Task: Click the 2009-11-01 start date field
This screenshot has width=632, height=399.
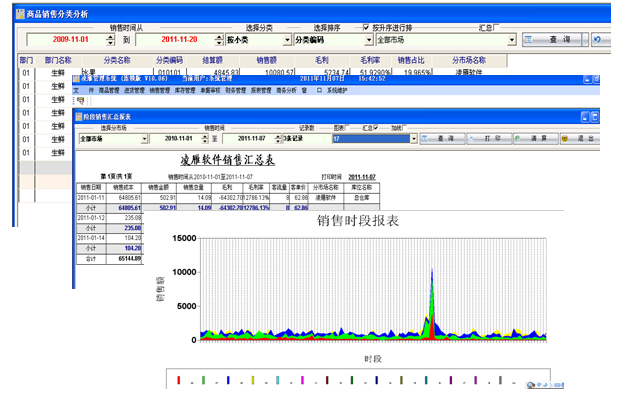Action: [67, 39]
